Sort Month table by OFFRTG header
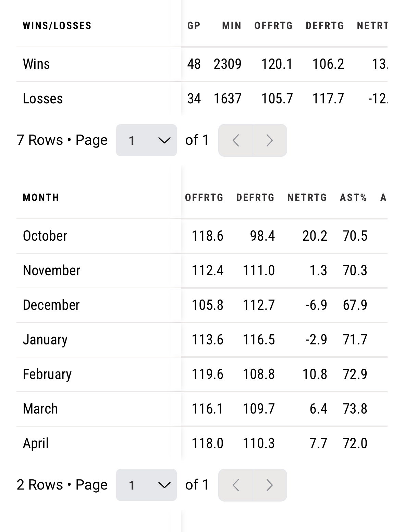The height and width of the screenshot is (532, 404). 204,198
